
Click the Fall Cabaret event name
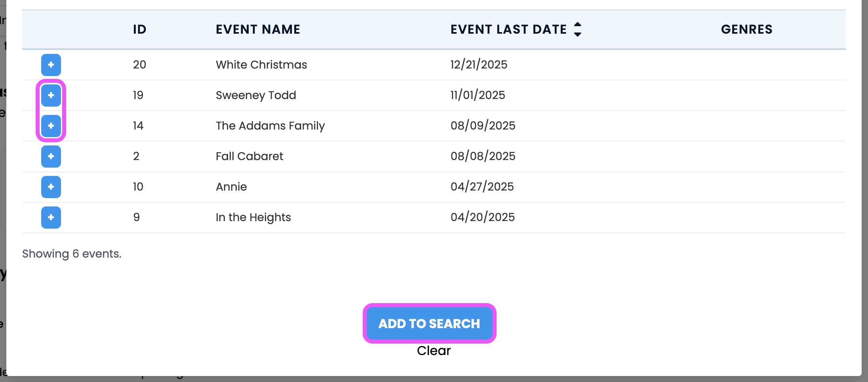(x=249, y=156)
